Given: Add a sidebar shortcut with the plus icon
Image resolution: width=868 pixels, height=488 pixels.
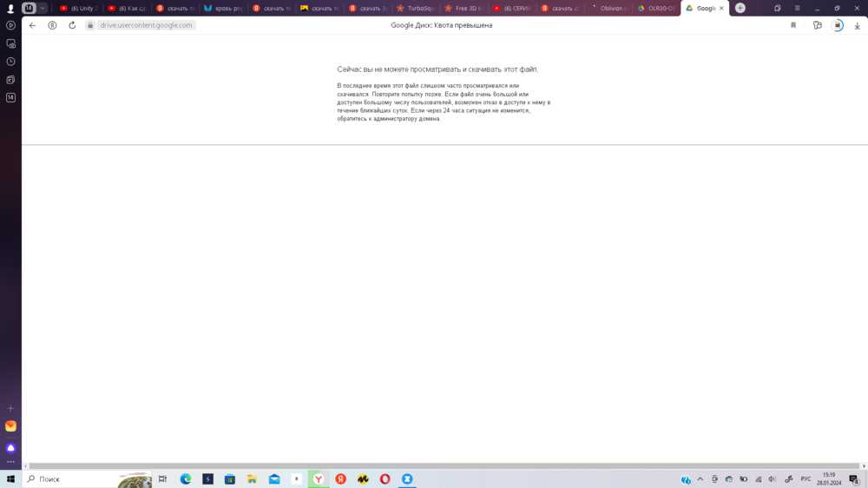Looking at the screenshot, I should 10,408.
